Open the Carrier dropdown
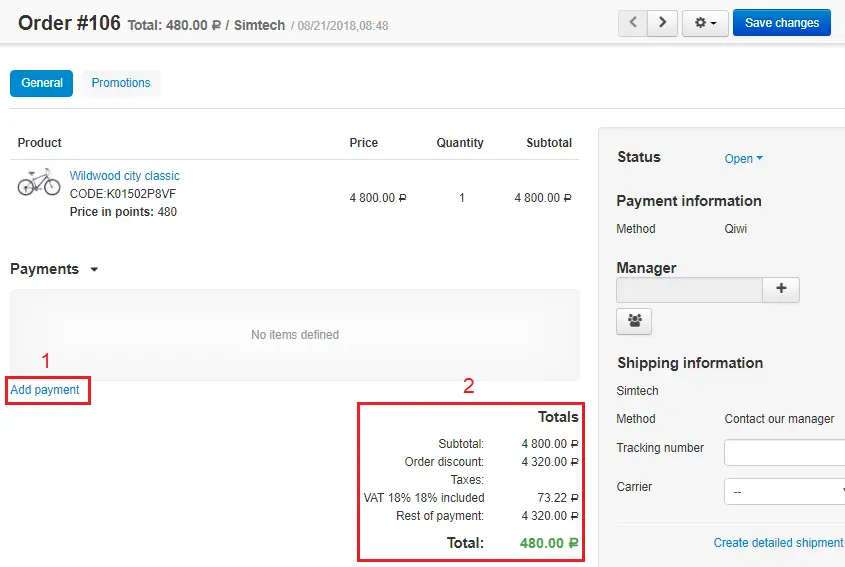 tap(785, 492)
